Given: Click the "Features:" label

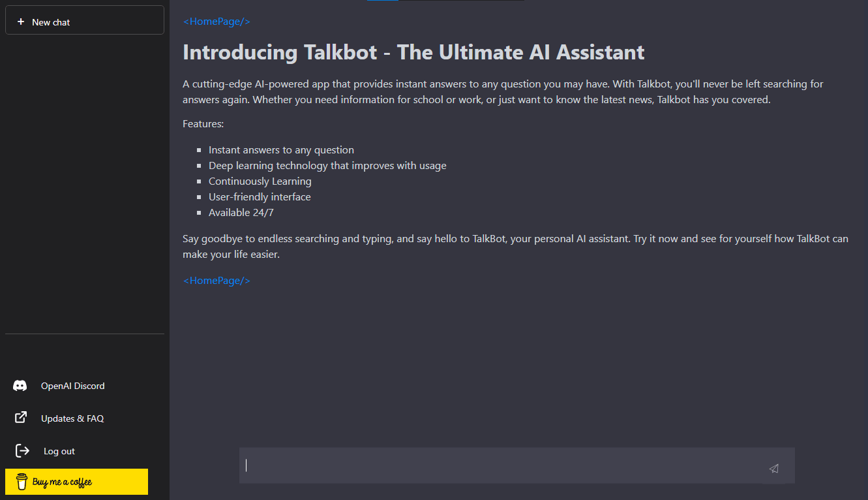Looking at the screenshot, I should coord(203,124).
